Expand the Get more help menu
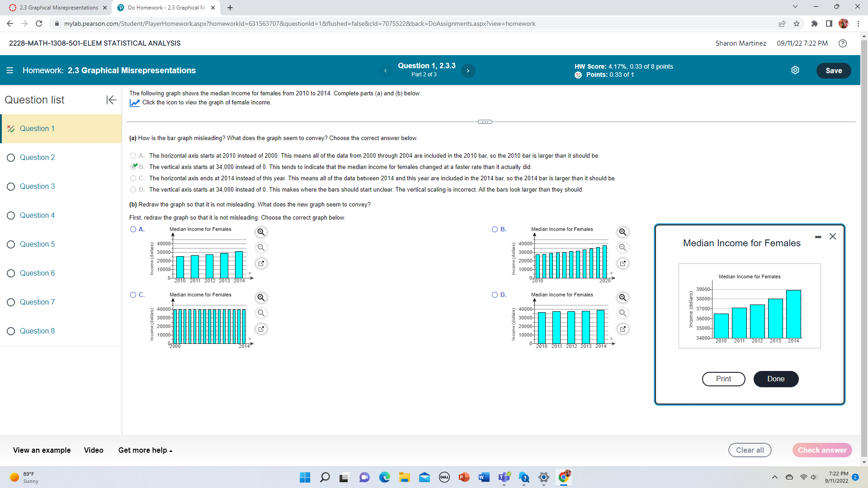 145,450
